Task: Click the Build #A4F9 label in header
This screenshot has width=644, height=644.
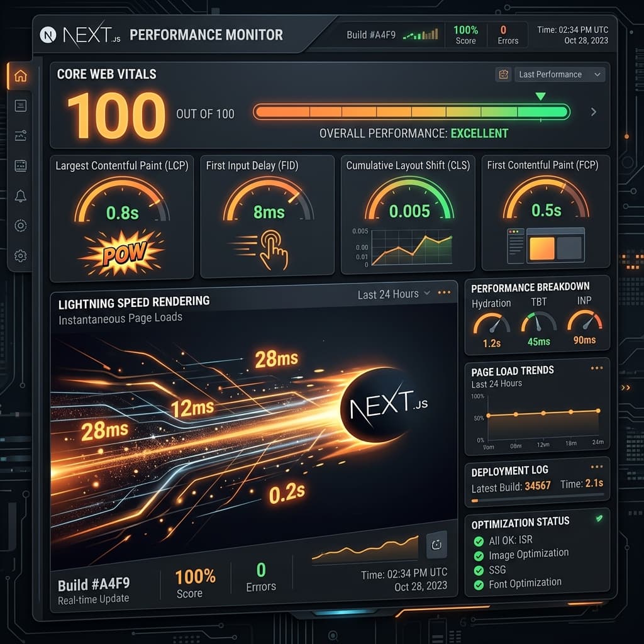Action: pyautogui.click(x=371, y=35)
